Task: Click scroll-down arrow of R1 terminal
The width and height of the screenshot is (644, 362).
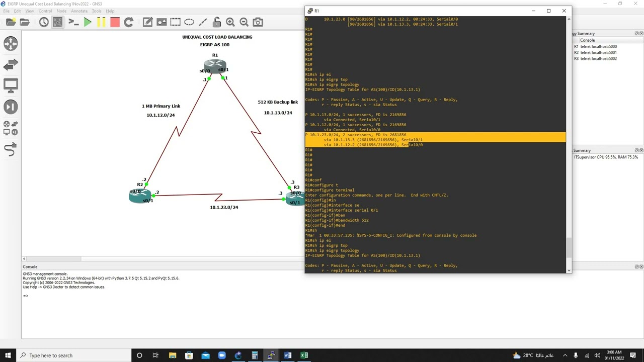Action: [569, 270]
